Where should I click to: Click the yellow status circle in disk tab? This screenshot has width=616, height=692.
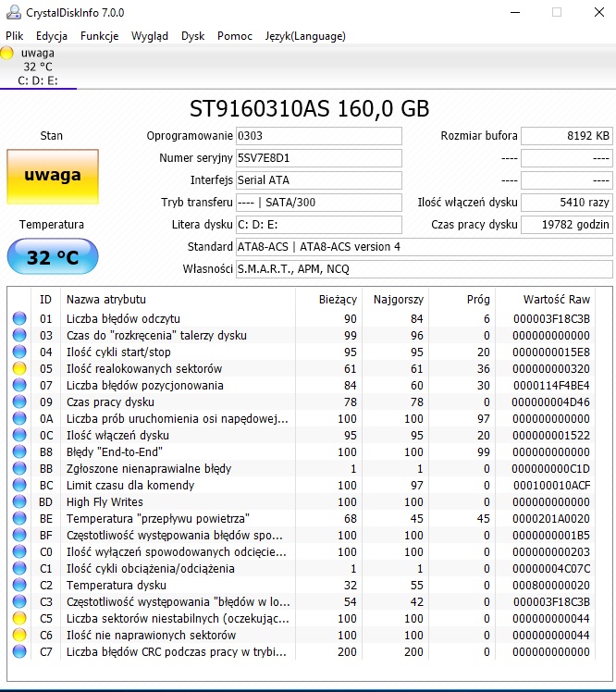click(x=6, y=53)
